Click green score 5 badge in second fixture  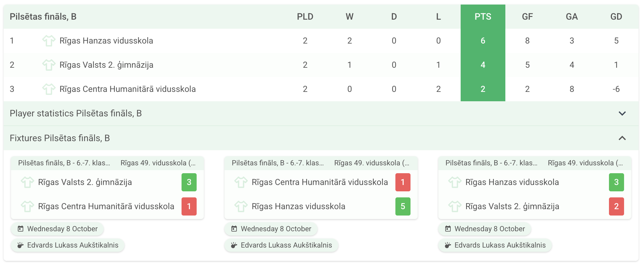(x=403, y=206)
